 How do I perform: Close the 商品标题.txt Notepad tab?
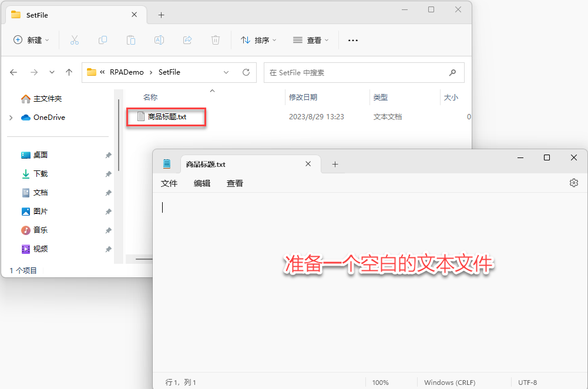308,165
